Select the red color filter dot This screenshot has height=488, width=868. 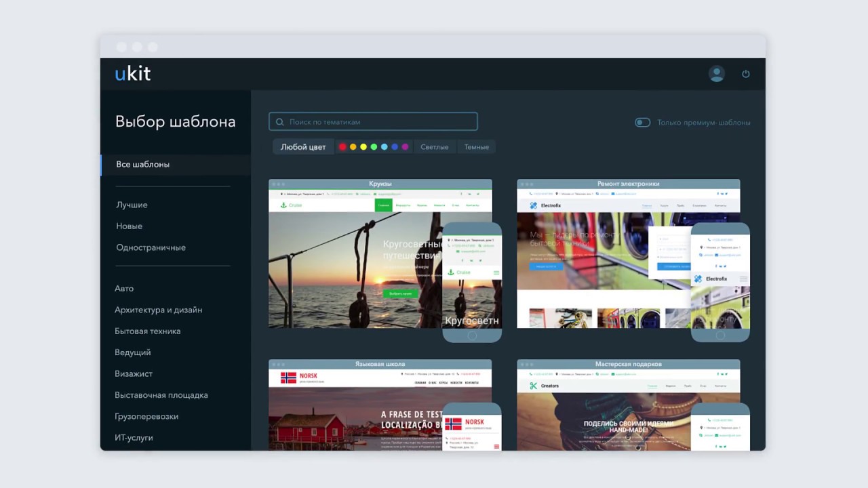pos(342,147)
